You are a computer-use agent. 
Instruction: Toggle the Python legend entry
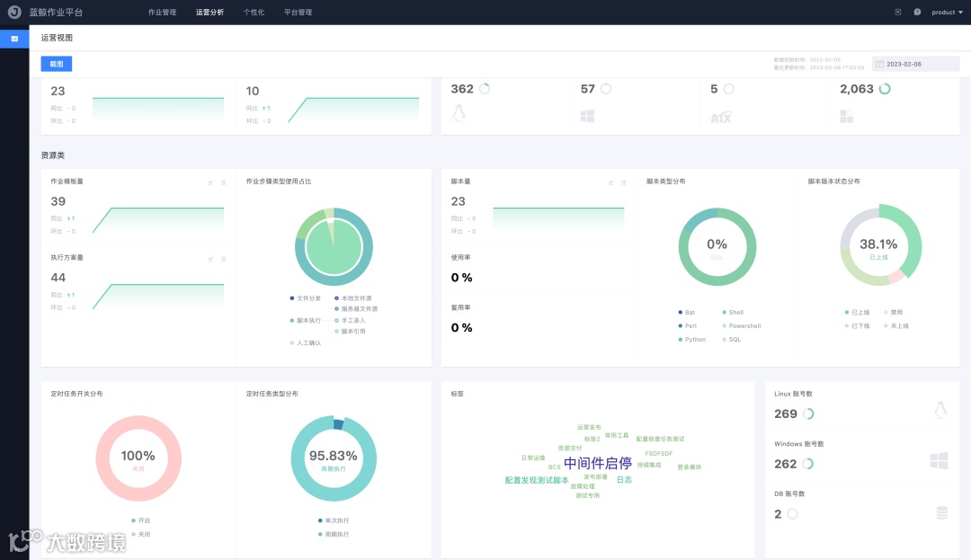tap(692, 340)
